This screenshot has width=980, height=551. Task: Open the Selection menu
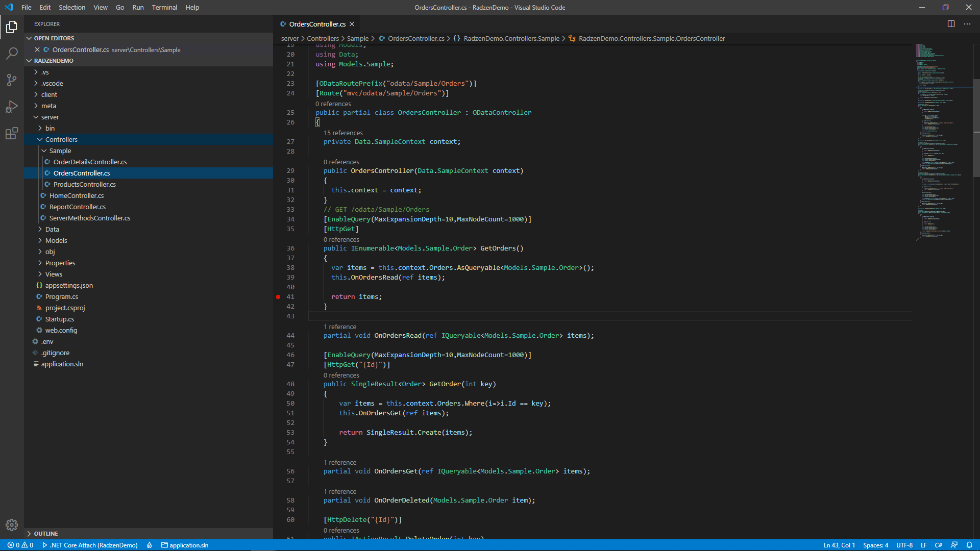[72, 7]
